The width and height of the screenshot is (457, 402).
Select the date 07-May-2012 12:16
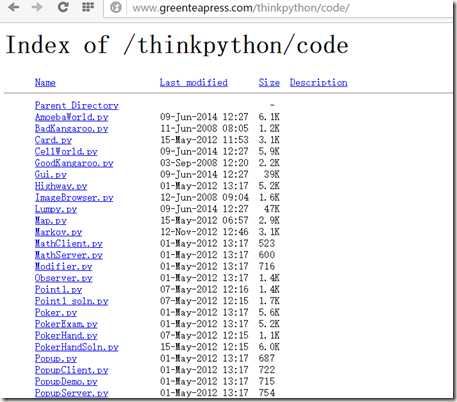[x=204, y=289]
